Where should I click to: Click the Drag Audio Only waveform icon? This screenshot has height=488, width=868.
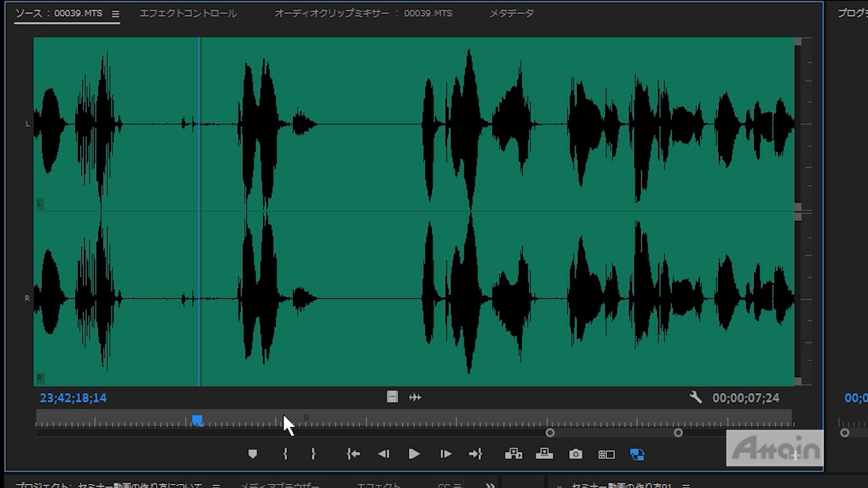pyautogui.click(x=415, y=397)
